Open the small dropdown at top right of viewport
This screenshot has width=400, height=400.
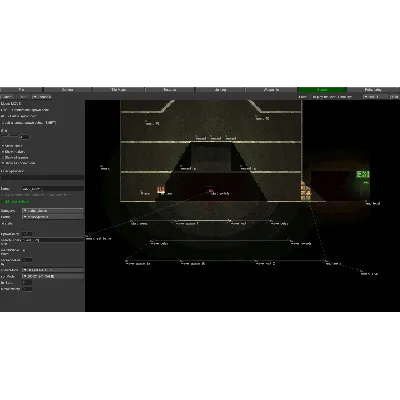pos(375,97)
